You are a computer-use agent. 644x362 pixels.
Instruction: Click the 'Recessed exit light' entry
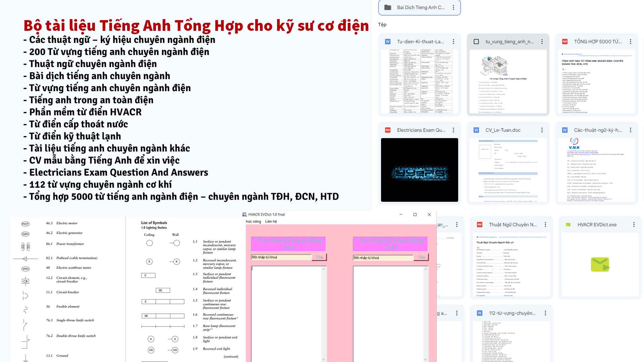[216, 349]
